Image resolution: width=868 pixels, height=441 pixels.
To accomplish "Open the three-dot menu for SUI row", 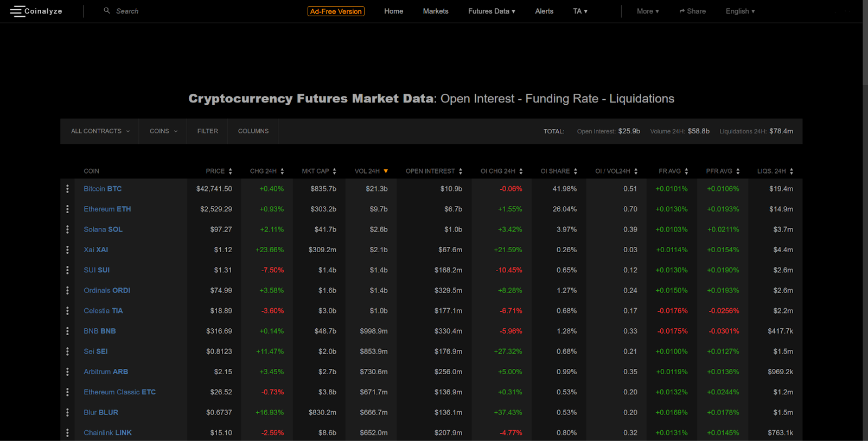I will 67,270.
